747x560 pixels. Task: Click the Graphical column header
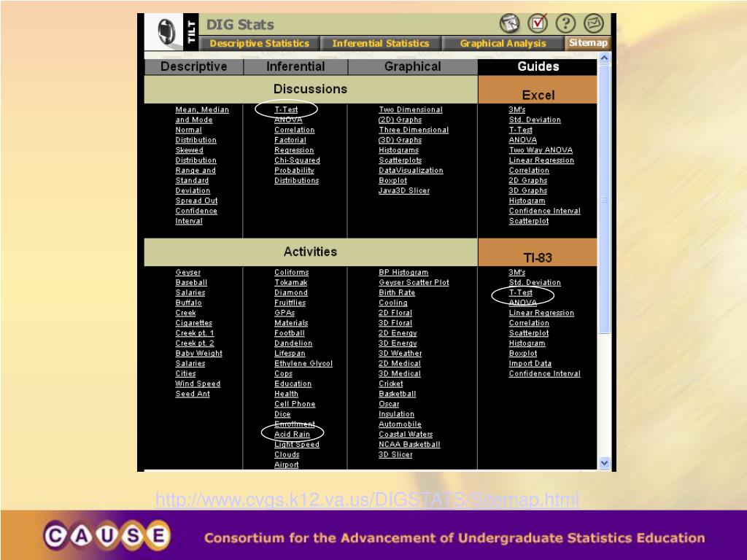click(x=413, y=66)
